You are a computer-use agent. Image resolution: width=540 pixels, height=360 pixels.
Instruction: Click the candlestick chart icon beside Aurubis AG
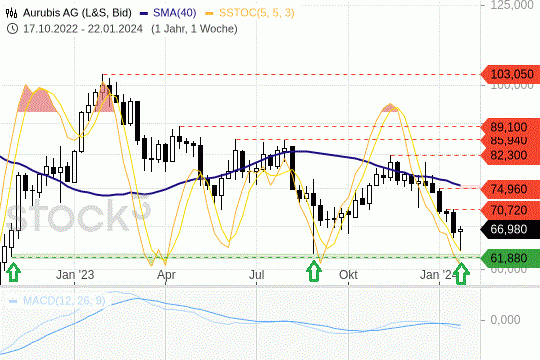pyautogui.click(x=11, y=13)
